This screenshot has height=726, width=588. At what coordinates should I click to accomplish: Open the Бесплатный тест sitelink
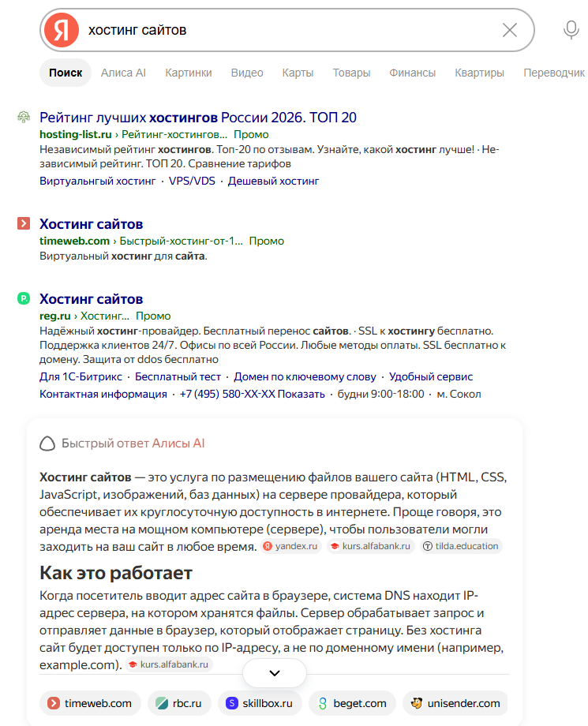[178, 377]
